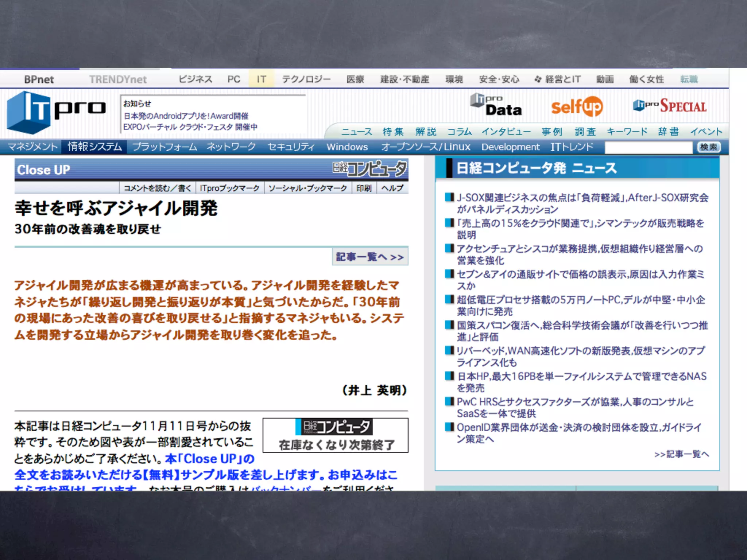Click the 記事一覧へ >> button
747x560 pixels.
(369, 257)
